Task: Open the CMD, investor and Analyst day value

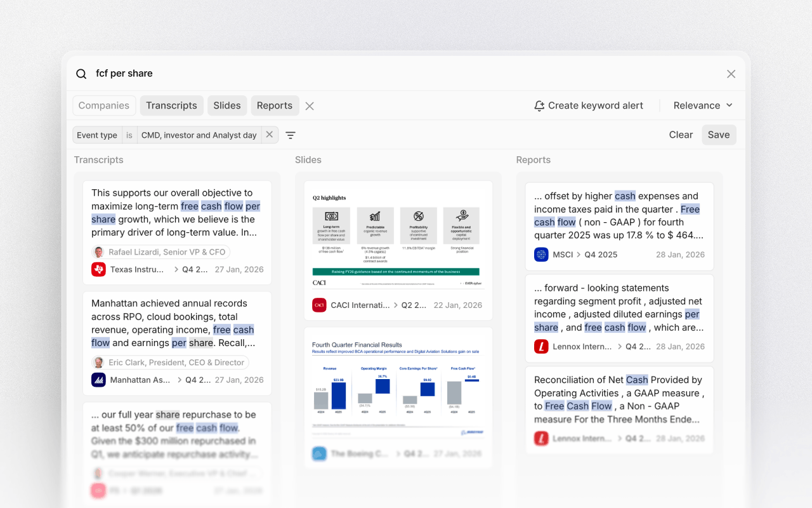Action: [x=199, y=135]
